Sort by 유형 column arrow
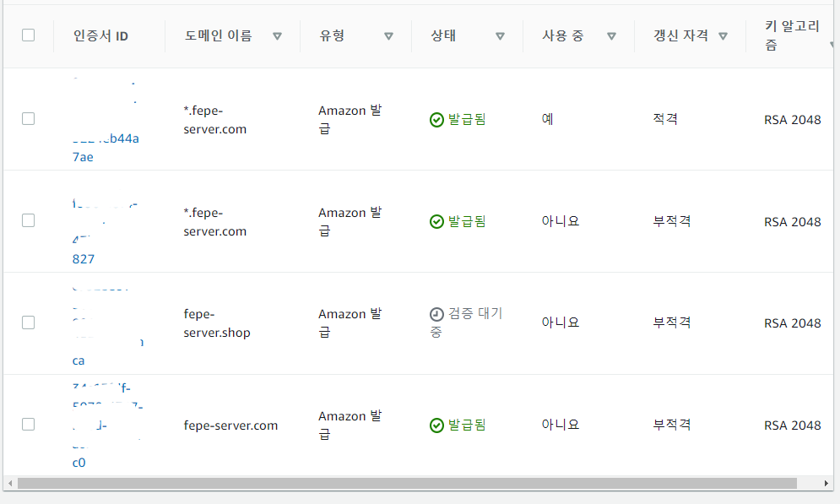Image resolution: width=840 pixels, height=504 pixels. [388, 36]
